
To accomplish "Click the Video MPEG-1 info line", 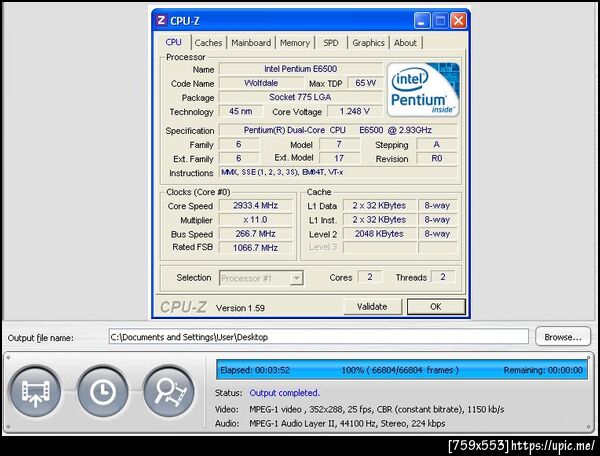I will [377, 409].
